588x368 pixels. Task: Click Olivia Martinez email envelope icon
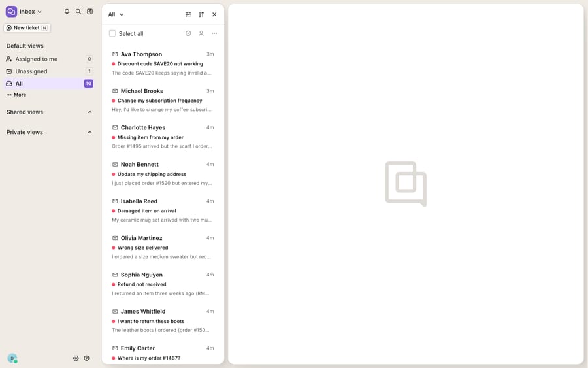tap(115, 238)
